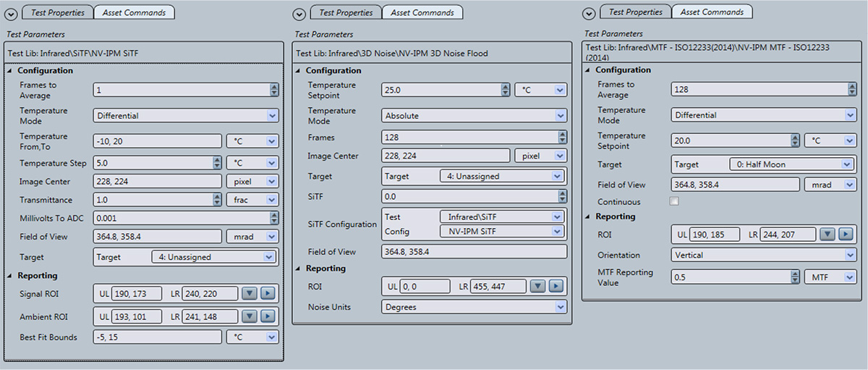This screenshot has width=868, height=370.
Task: Collapse the Reporting section in SiTF panel
Action: tap(10, 276)
